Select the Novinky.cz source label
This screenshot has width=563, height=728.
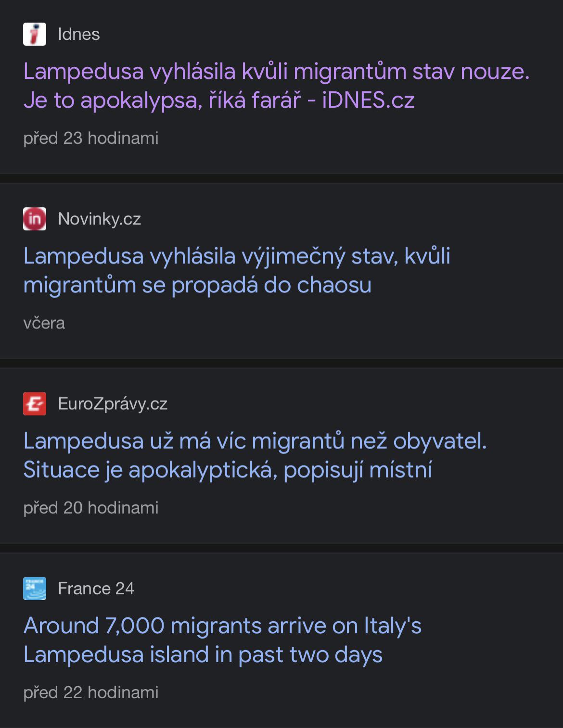99,219
